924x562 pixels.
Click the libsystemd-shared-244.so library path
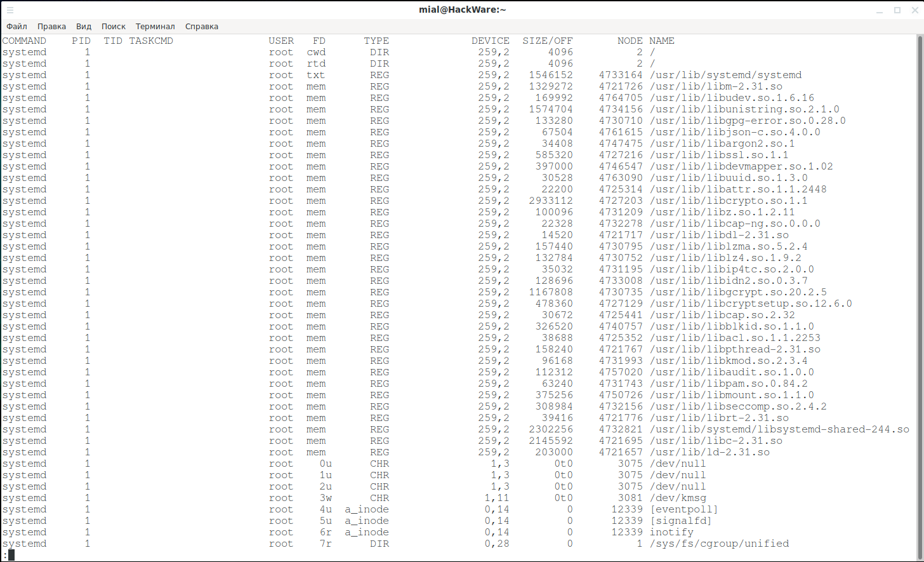click(779, 429)
